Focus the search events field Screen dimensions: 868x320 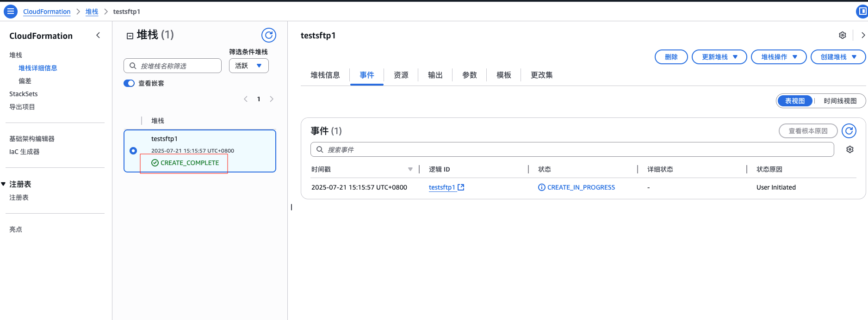pos(572,149)
